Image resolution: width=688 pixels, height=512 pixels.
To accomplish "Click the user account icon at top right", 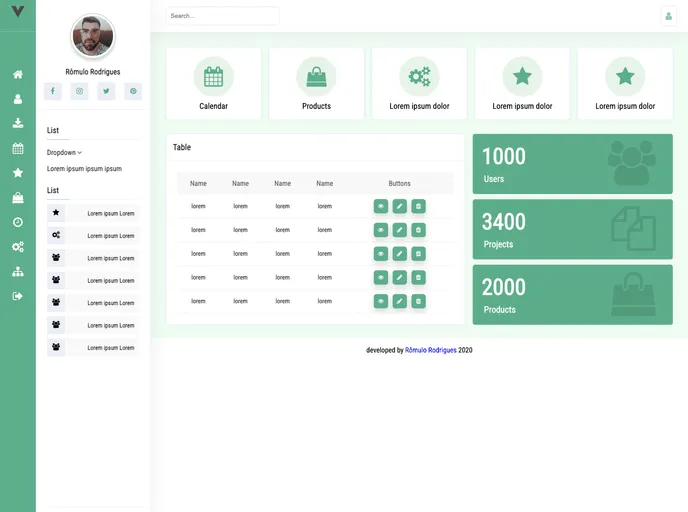I will (x=668, y=16).
